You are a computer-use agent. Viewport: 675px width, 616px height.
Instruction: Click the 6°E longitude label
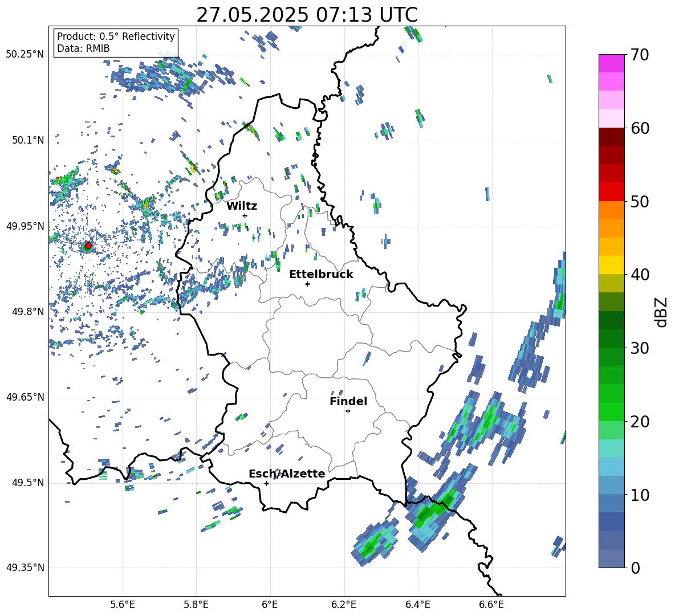(270, 605)
